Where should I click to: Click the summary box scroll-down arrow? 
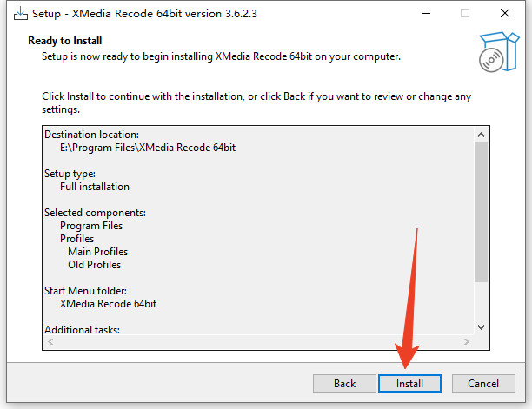point(482,327)
